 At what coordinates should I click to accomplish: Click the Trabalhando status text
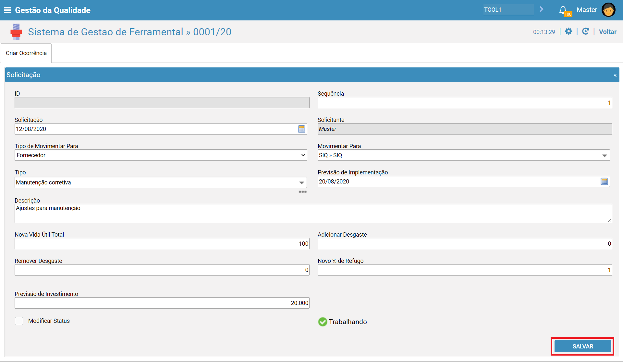point(348,322)
